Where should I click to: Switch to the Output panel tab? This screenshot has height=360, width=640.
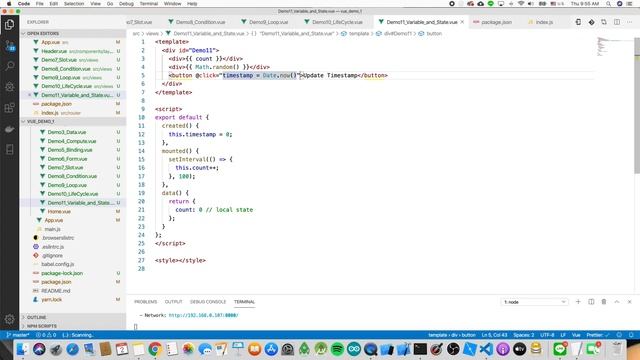point(173,302)
